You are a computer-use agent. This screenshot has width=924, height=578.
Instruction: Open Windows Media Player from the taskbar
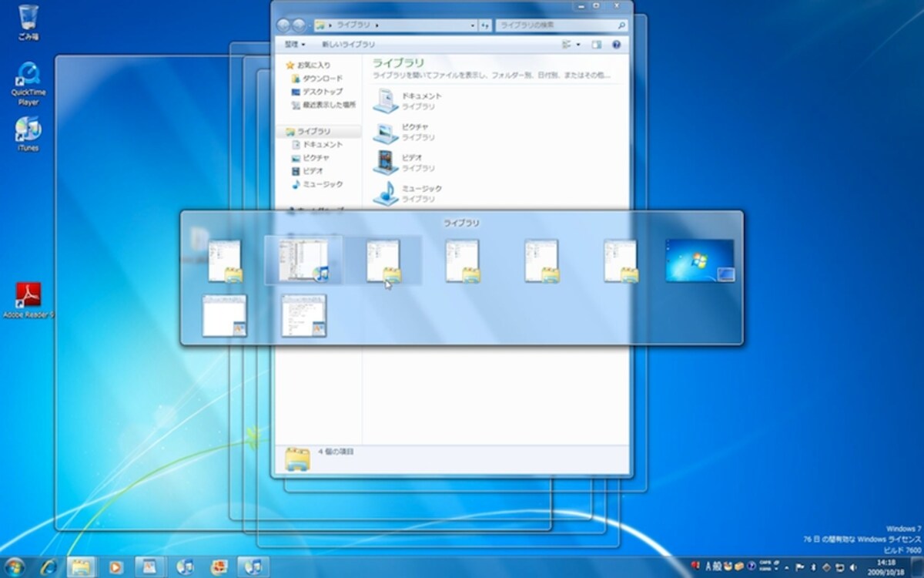[115, 566]
